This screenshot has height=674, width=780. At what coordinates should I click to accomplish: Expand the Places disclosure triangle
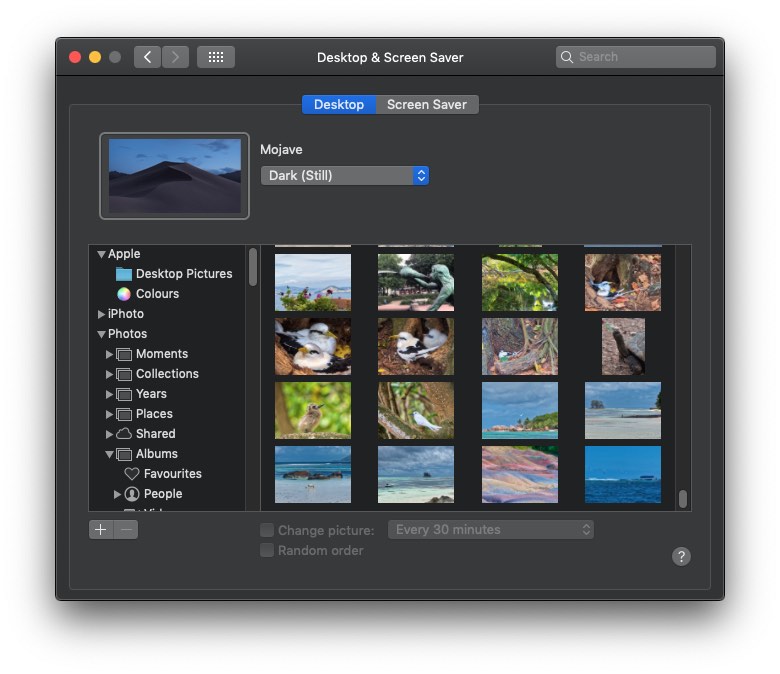point(109,414)
